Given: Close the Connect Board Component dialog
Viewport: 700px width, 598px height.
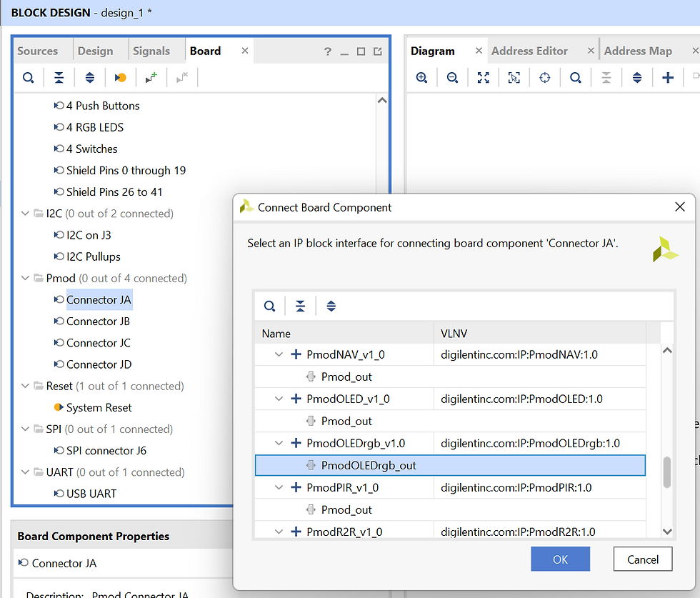Looking at the screenshot, I should (680, 206).
